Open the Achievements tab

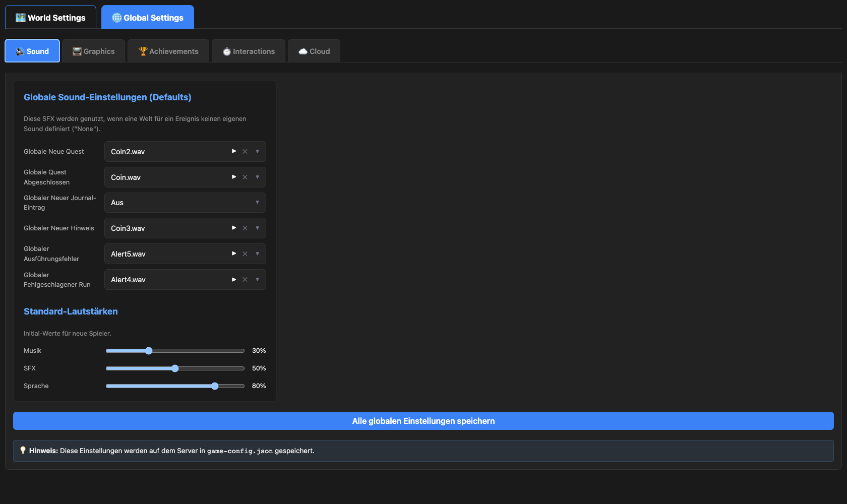pyautogui.click(x=168, y=51)
